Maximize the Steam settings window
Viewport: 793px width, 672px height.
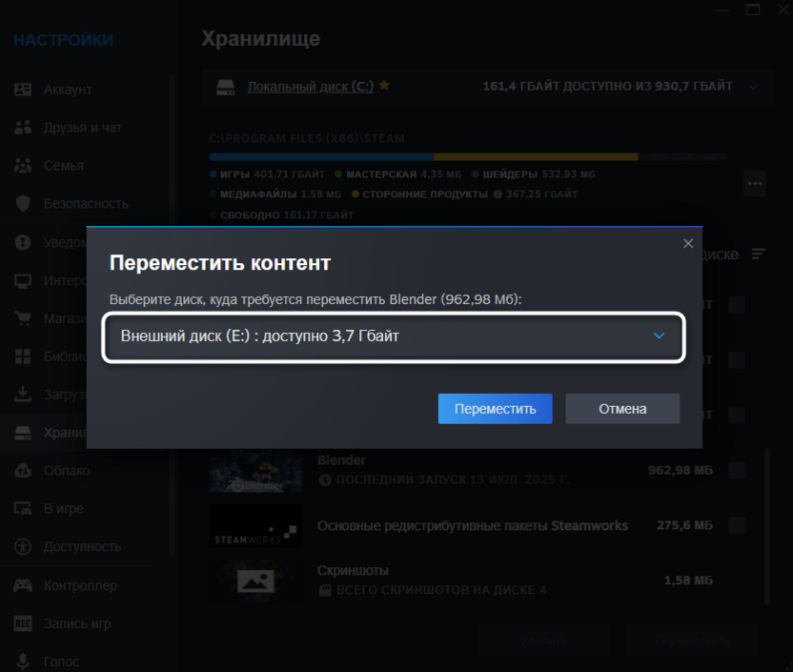753,10
